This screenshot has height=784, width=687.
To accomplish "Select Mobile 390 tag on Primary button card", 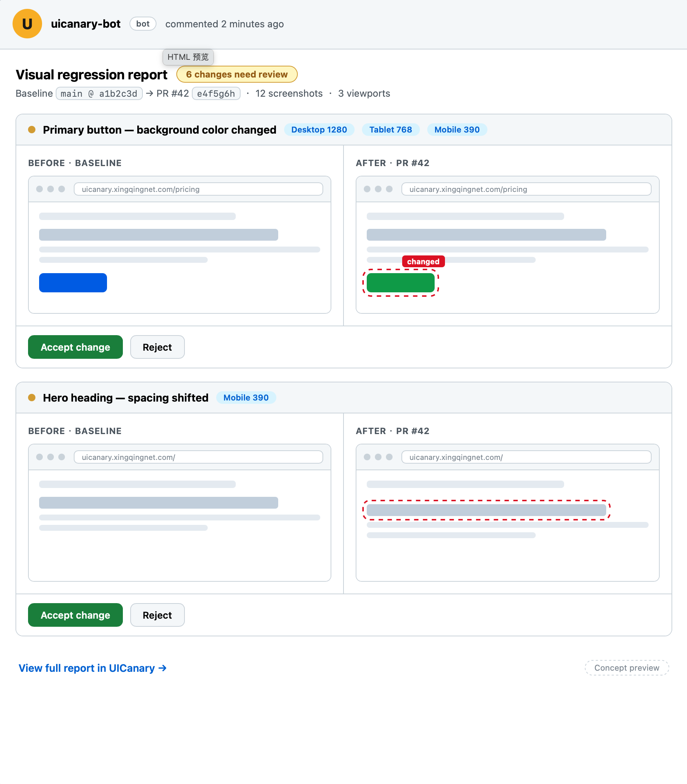I will tap(457, 130).
